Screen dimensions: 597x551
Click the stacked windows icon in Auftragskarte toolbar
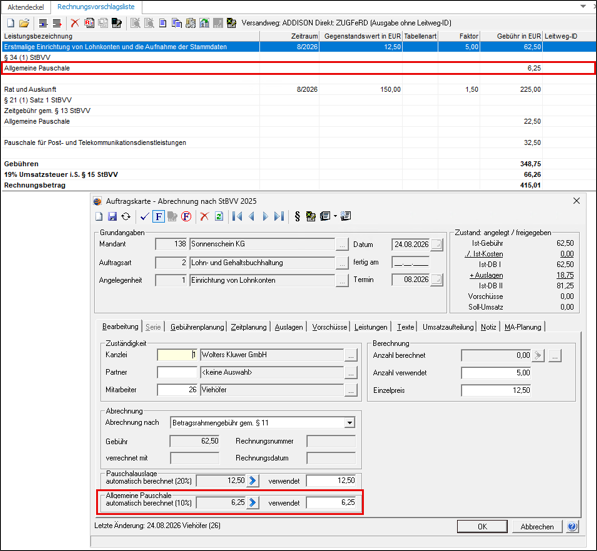click(325, 217)
